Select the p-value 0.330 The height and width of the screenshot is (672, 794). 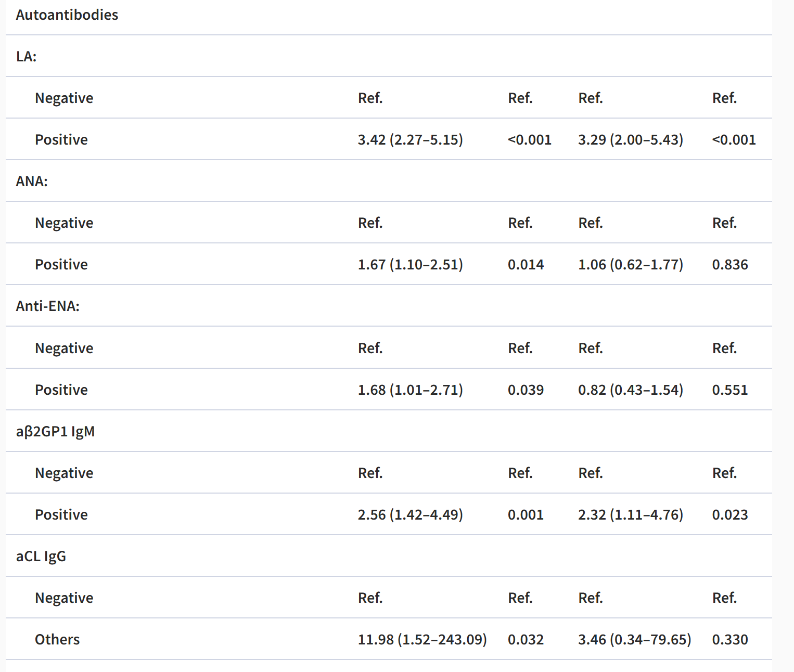point(730,639)
